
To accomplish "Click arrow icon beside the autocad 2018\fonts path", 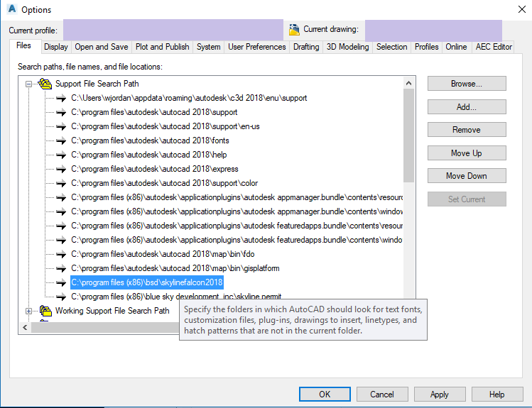I will pos(61,140).
